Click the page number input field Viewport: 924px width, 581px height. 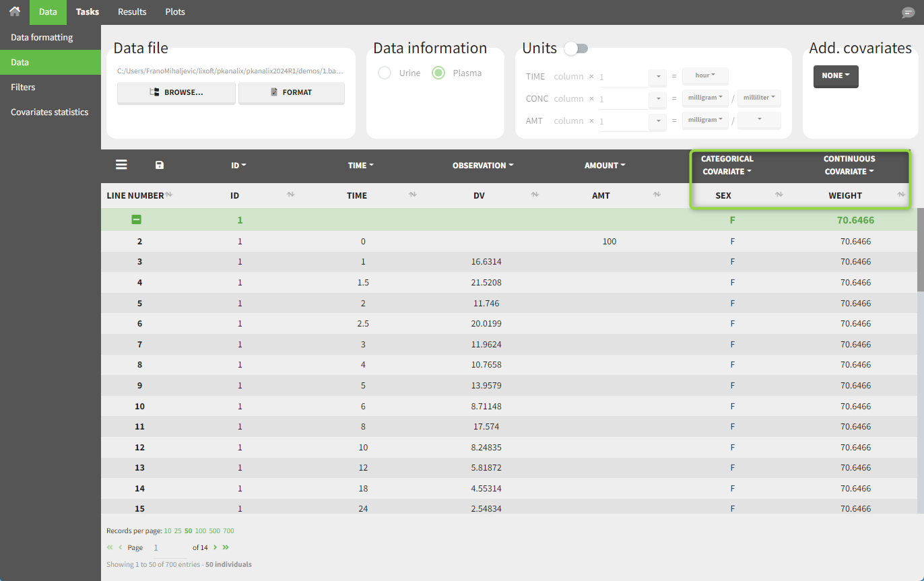pos(168,548)
